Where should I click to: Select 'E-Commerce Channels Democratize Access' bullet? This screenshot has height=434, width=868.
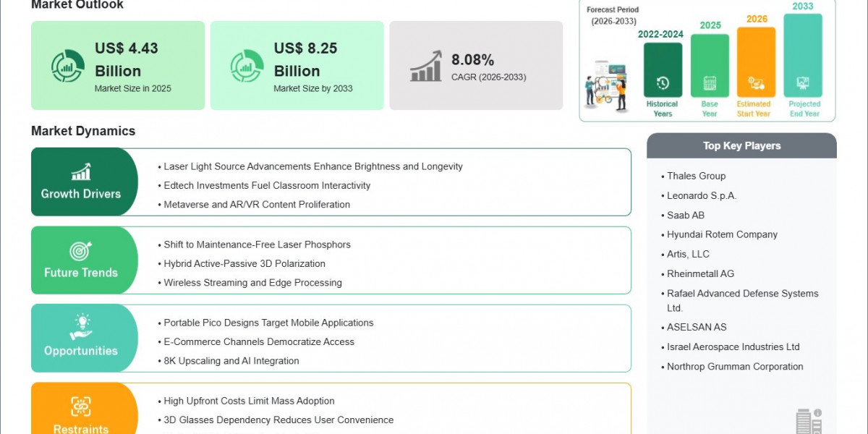[x=259, y=341]
